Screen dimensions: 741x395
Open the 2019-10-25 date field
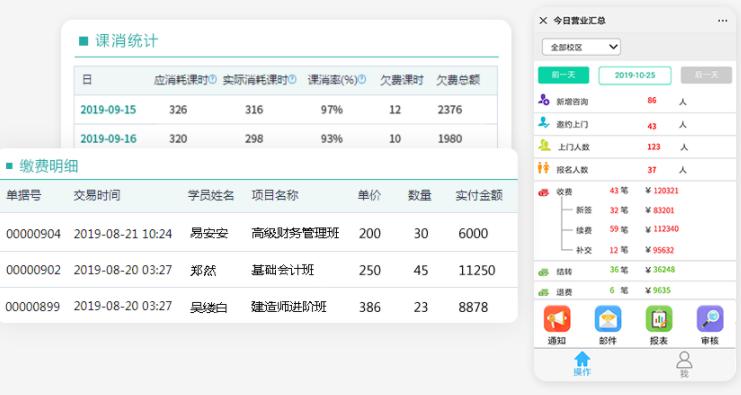(635, 75)
